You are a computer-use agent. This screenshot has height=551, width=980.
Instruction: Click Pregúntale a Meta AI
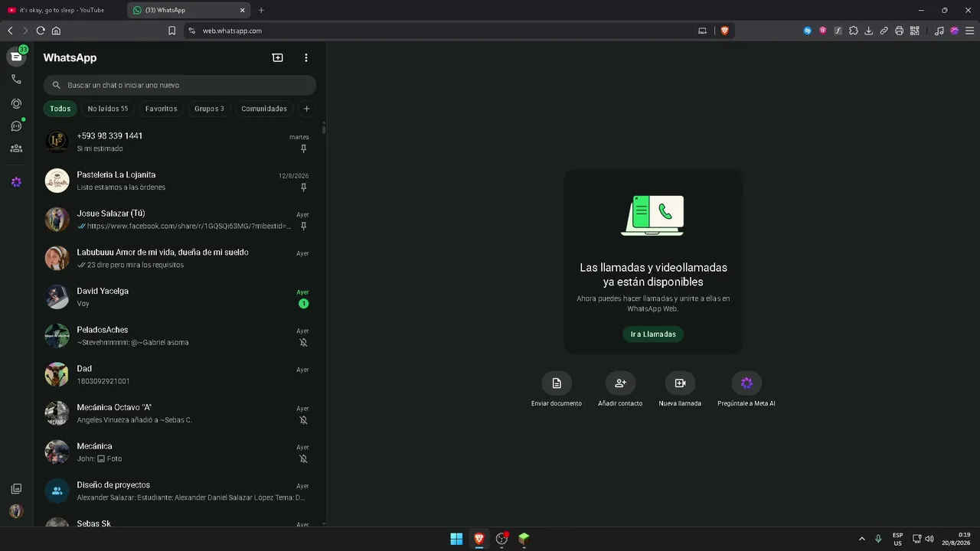click(746, 383)
